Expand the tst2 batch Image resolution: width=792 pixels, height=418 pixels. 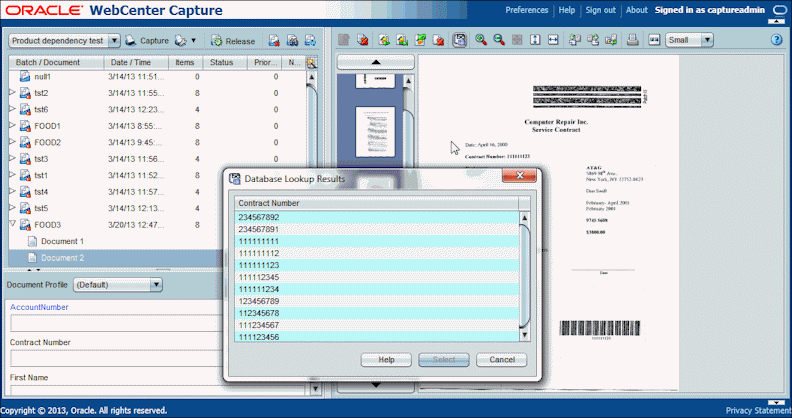13,93
